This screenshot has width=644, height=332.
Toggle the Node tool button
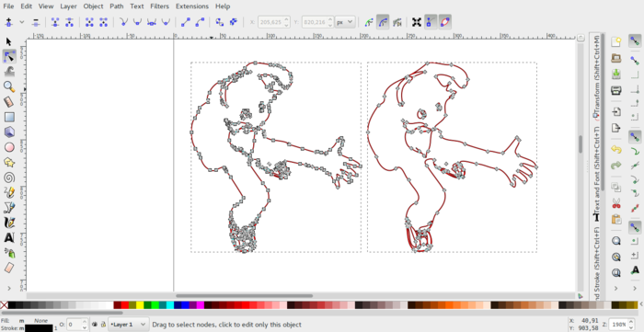point(9,57)
